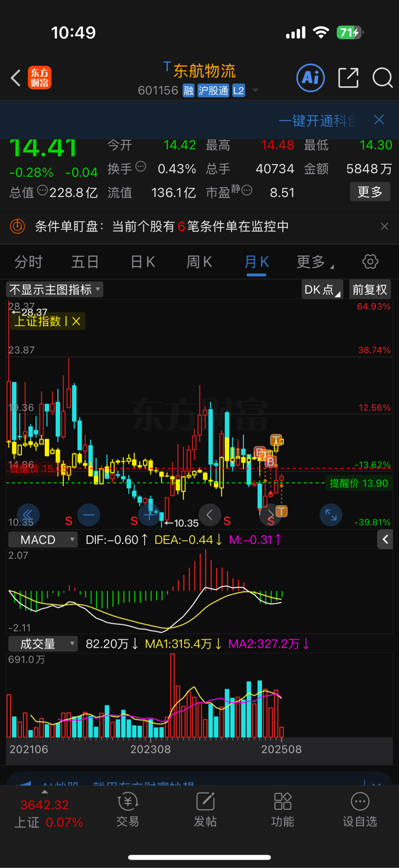Open the 东方财富 orange logo
399x868 pixels.
tap(39, 78)
